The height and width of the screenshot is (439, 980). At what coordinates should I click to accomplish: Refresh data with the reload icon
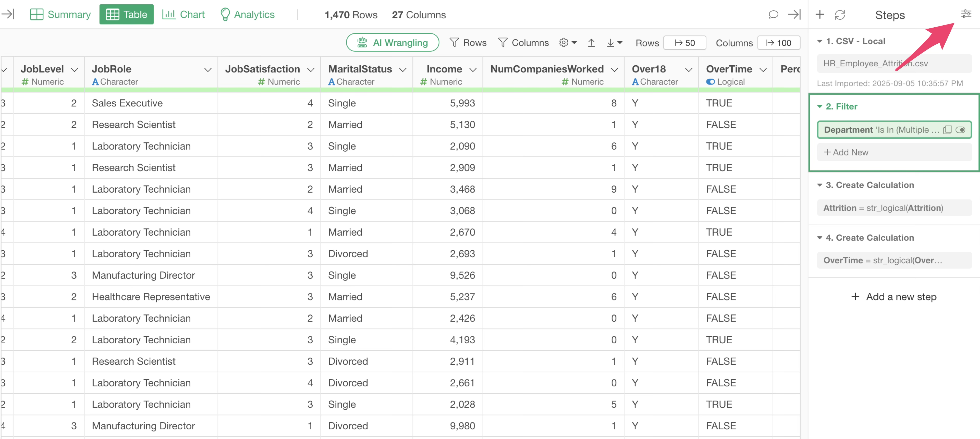click(x=840, y=15)
